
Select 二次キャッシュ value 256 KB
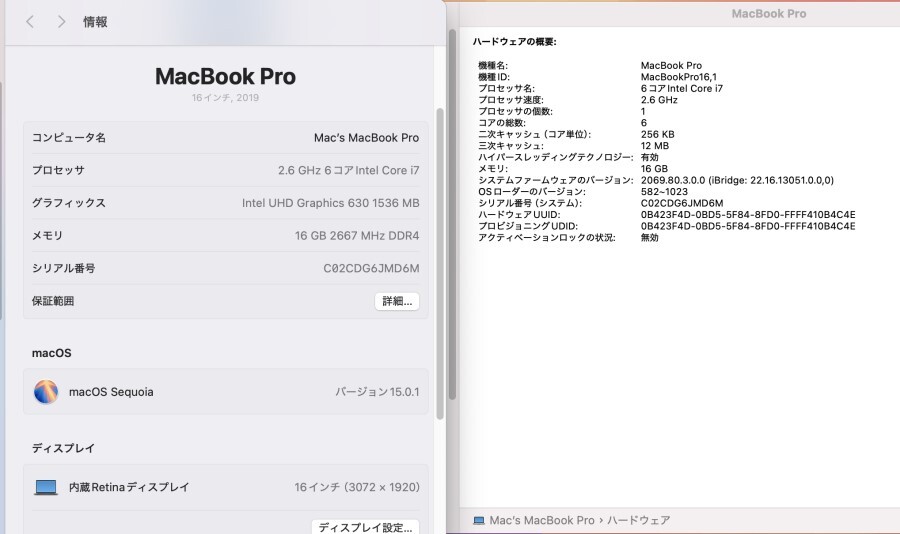coord(658,134)
